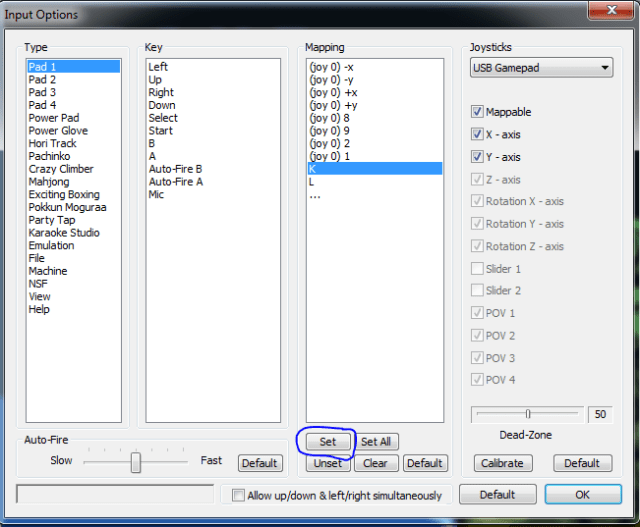Viewport: 640px width, 527px height.
Task: Adjust the Auto-Fire speed slider
Action: point(136,463)
